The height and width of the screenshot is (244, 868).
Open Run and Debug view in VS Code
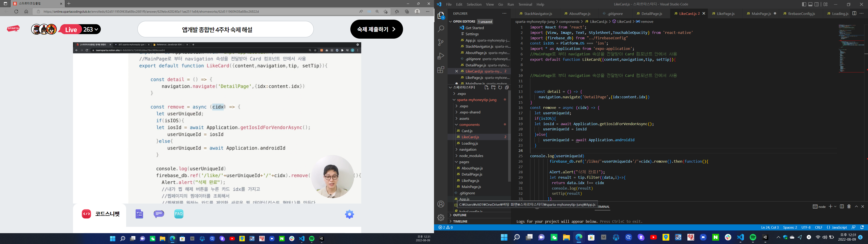pos(441,56)
